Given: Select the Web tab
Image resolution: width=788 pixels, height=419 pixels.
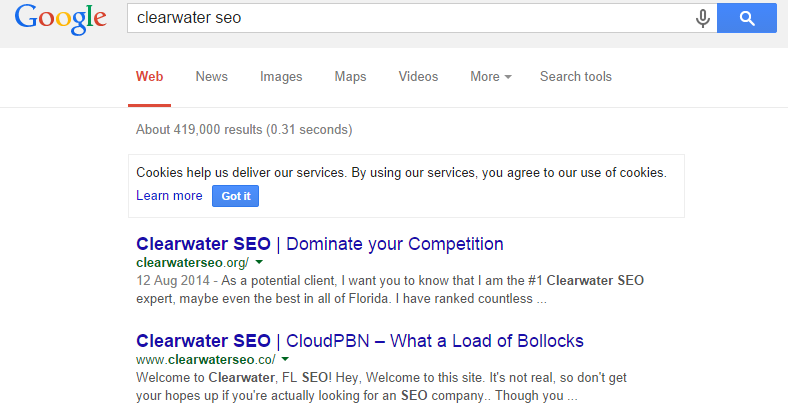Looking at the screenshot, I should coord(149,76).
